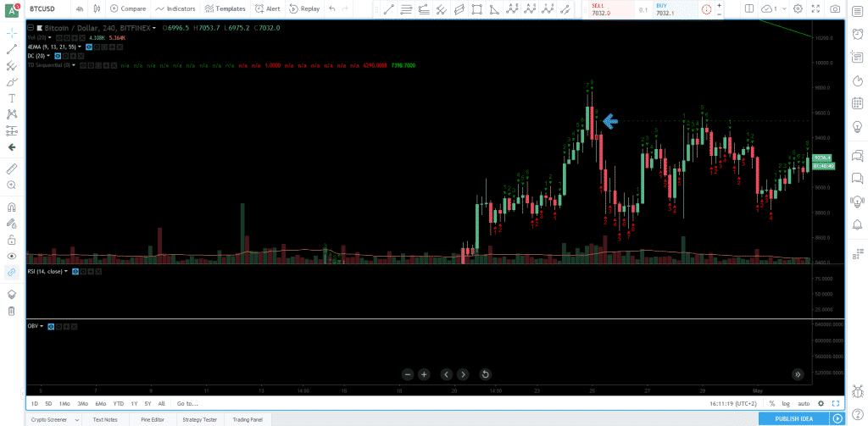
Task: Toggle OBV indicator visibility eye
Action: (51, 326)
